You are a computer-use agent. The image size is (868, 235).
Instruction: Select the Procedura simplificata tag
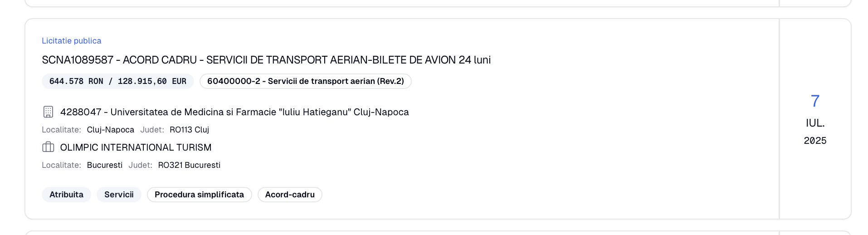(199, 195)
